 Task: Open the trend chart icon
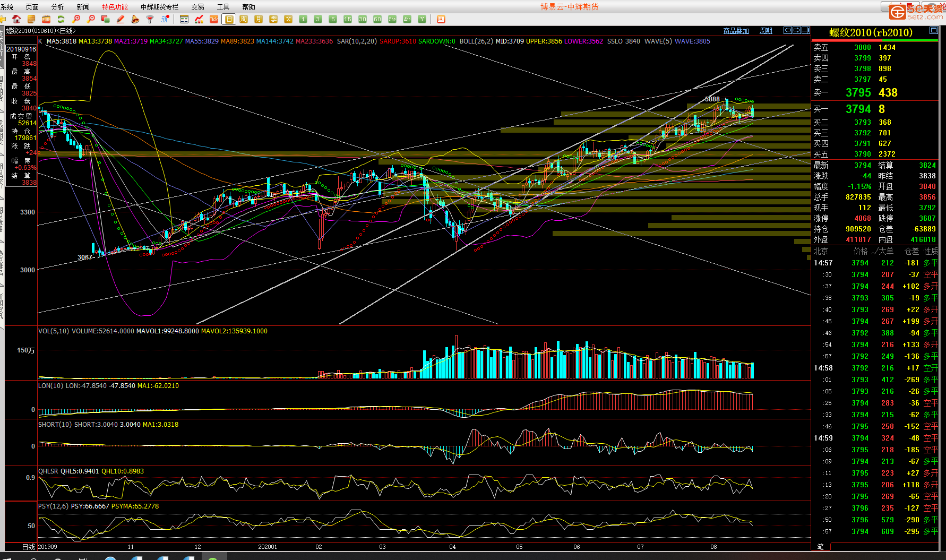(x=199, y=19)
